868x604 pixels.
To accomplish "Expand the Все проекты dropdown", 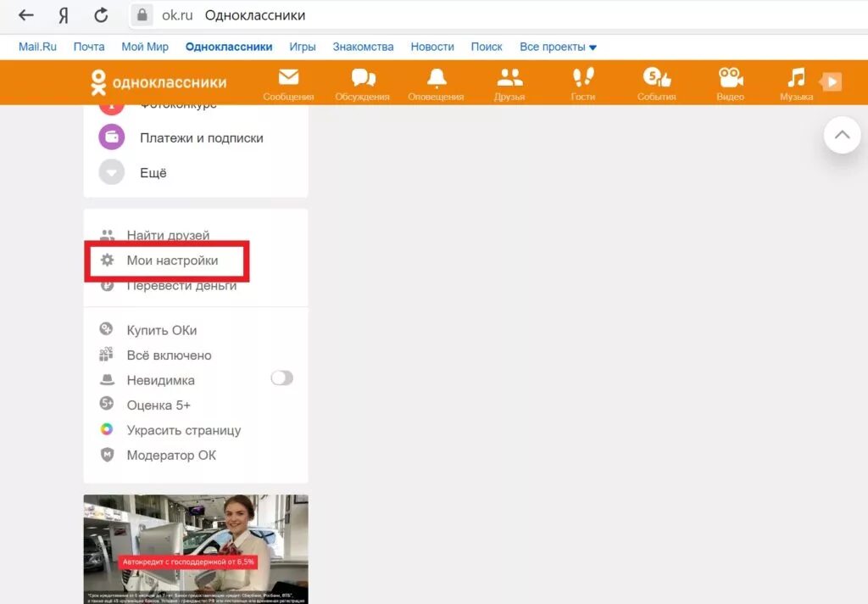I will (x=558, y=47).
